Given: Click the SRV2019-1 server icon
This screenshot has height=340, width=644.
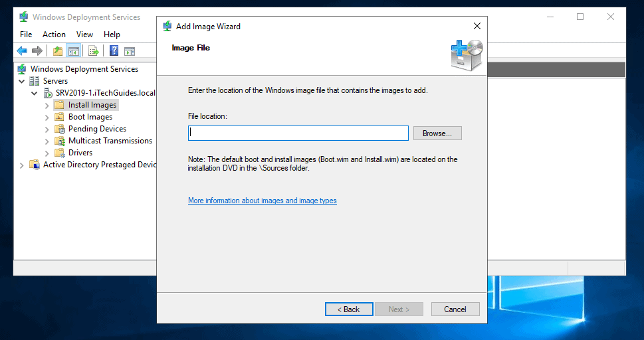Looking at the screenshot, I should pos(48,93).
